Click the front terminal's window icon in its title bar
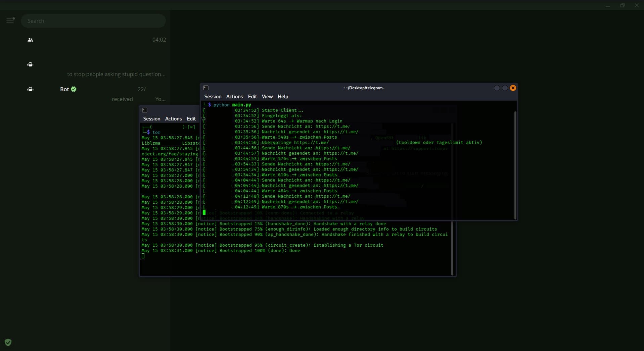This screenshot has height=351, width=644. pos(206,88)
